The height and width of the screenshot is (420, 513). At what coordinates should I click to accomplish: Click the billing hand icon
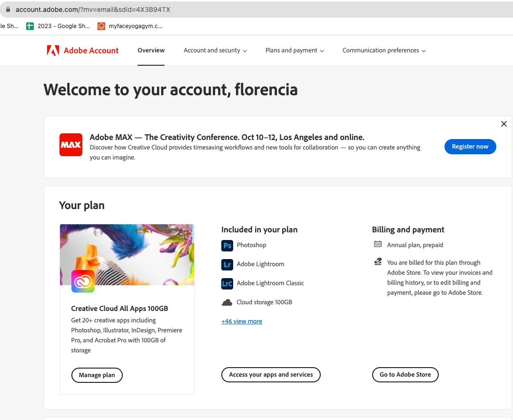point(378,261)
